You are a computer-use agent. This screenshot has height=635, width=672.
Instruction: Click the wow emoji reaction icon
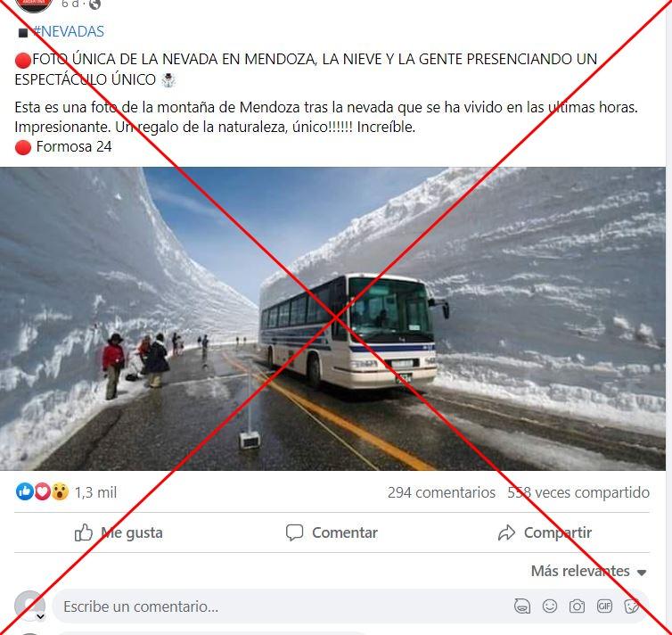coord(60,491)
